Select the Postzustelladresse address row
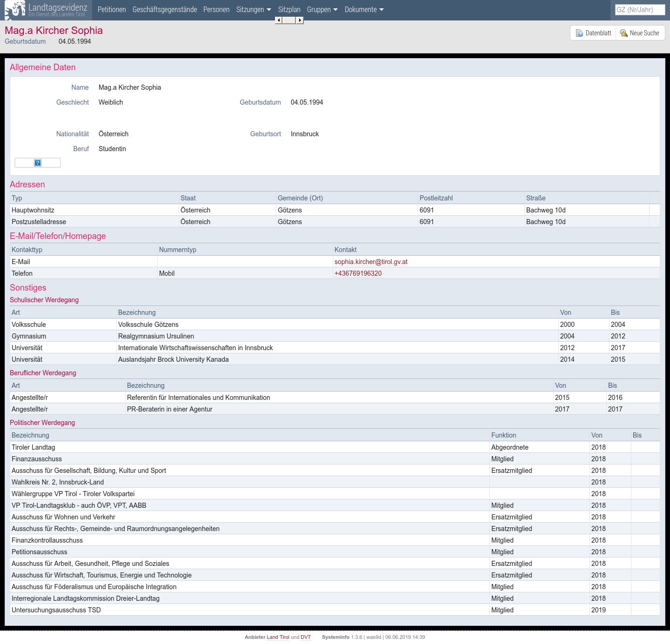670x644 pixels. (x=335, y=222)
